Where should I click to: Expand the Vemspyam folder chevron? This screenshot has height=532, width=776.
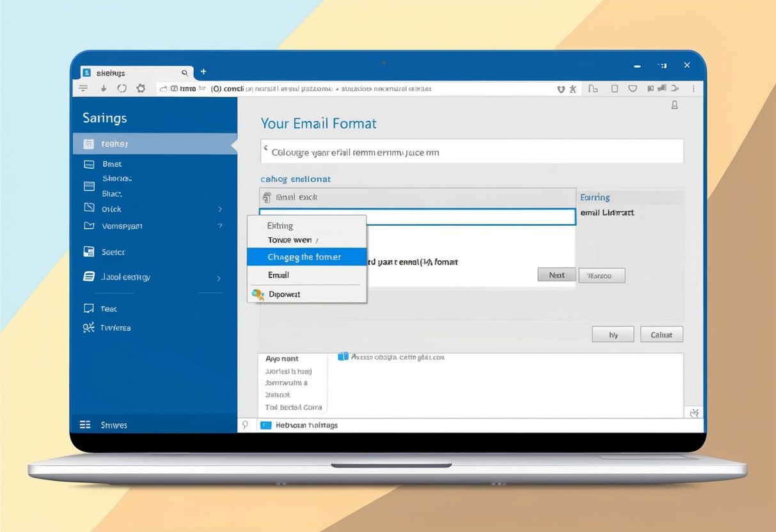point(220,226)
